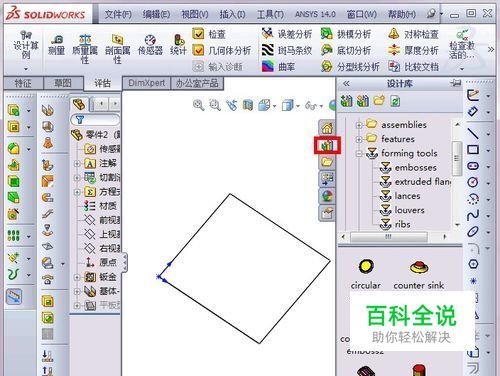Collapse Design Library with double chevron
The height and width of the screenshot is (376, 500).
coord(346,83)
